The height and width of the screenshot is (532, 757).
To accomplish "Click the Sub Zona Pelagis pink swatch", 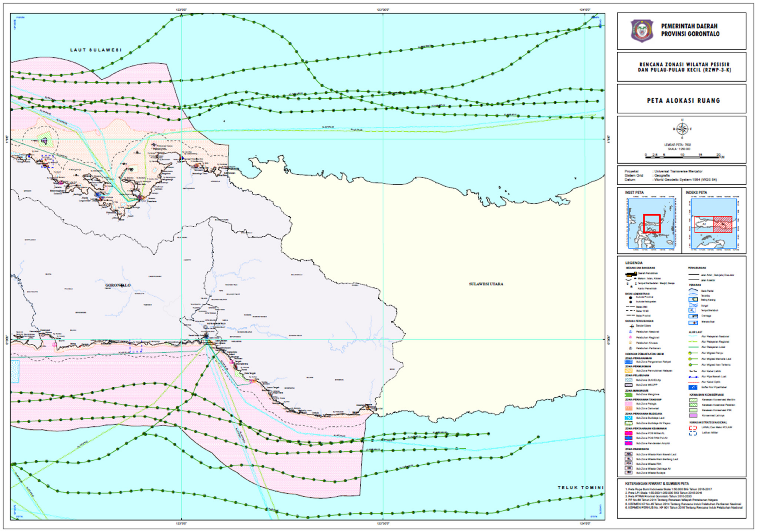I will click(x=629, y=404).
